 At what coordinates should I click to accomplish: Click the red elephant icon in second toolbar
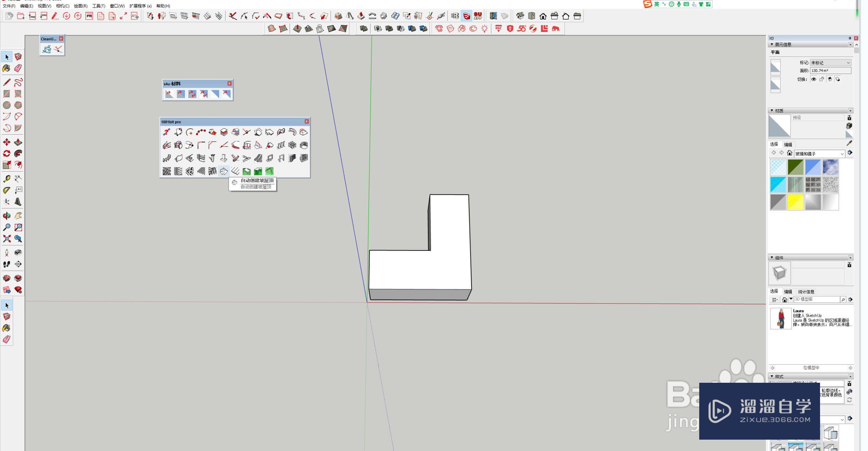[556, 29]
